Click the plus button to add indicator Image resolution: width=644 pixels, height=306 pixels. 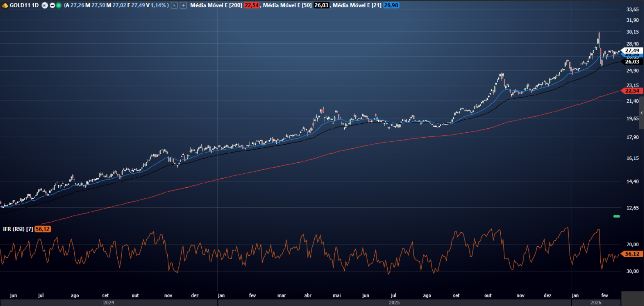click(183, 5)
